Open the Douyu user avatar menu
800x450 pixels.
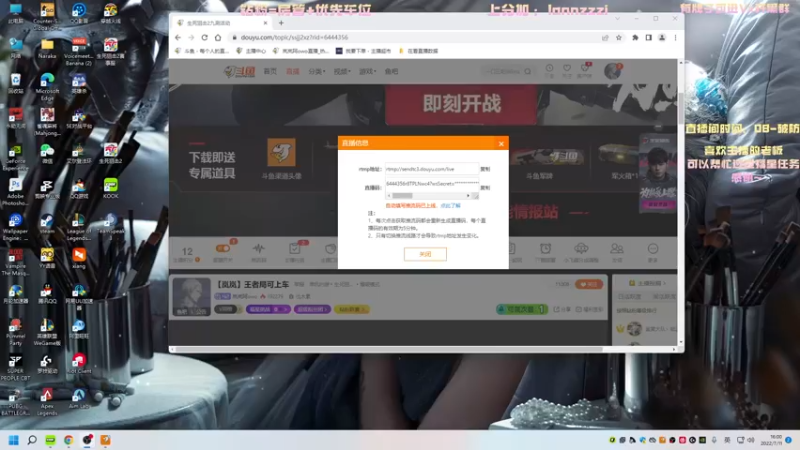612,71
